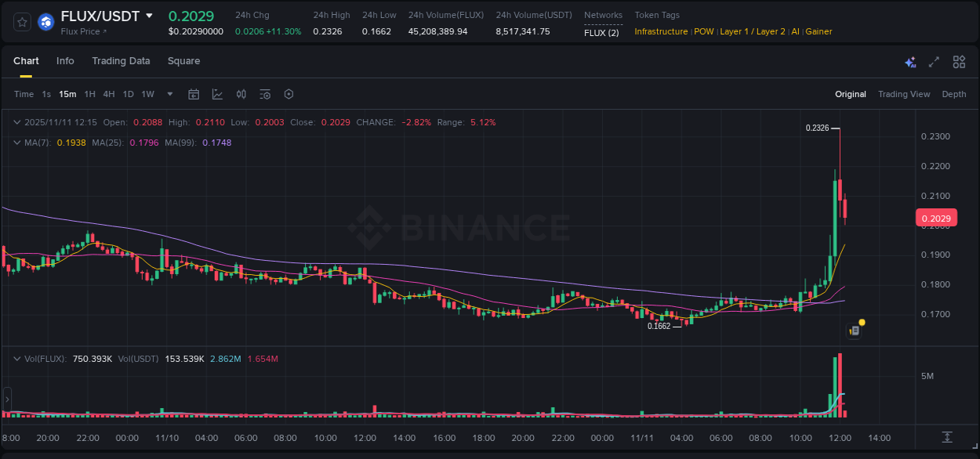Screen dimensions: 980x459
Task: Open the extra timeframe dropdown arrow
Action: (x=169, y=94)
